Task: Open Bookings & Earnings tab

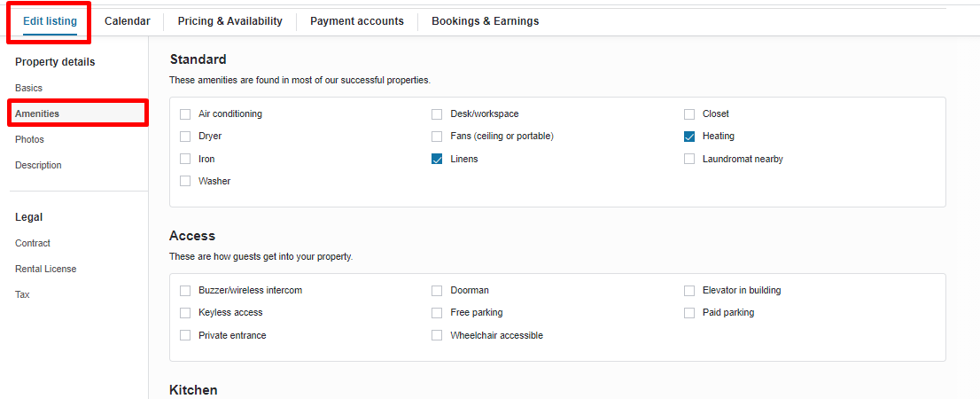Action: pyautogui.click(x=485, y=21)
